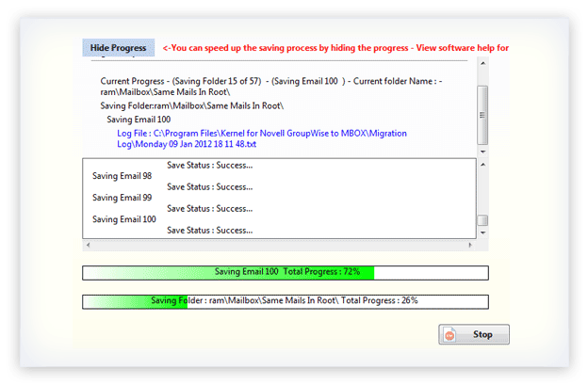588x385 pixels.
Task: Click the red stop icon on Stop button
Action: 451,334
